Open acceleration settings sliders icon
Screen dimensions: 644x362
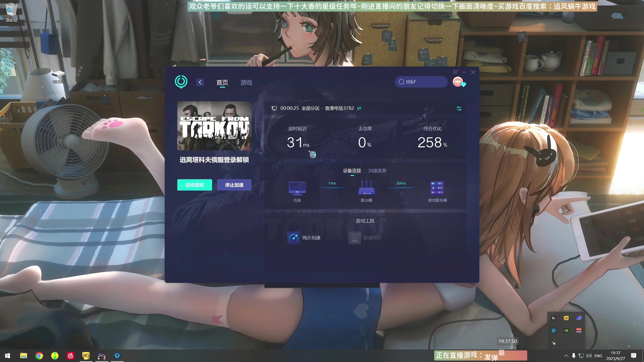[x=459, y=108]
